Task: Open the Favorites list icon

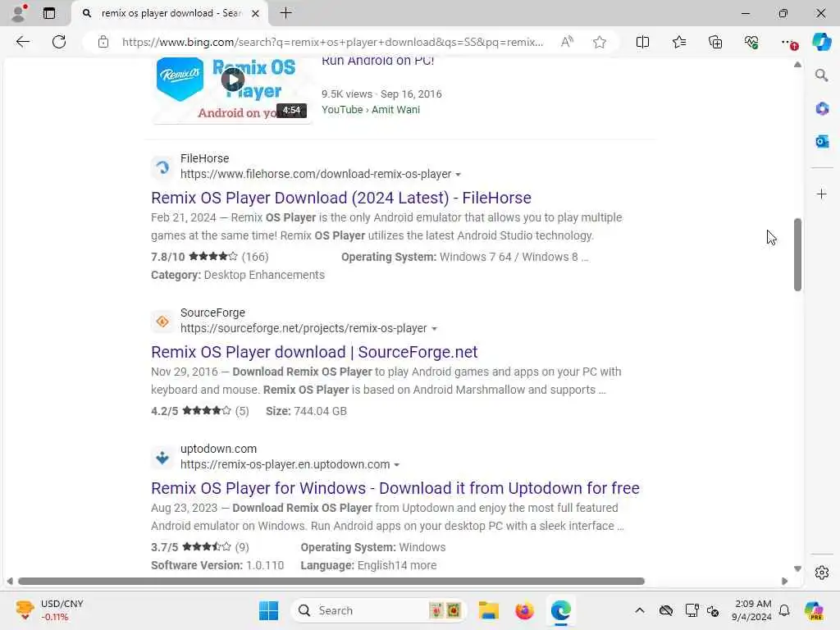Action: (x=678, y=42)
